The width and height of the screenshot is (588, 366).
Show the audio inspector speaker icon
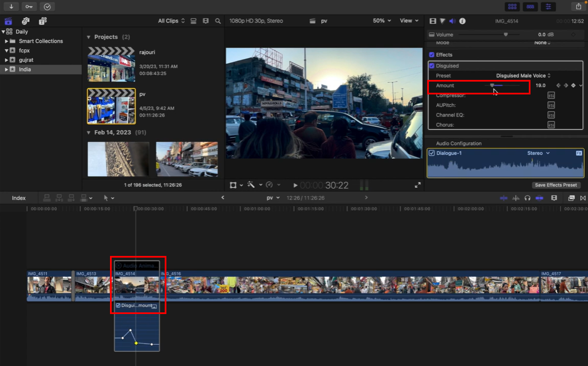[452, 21]
